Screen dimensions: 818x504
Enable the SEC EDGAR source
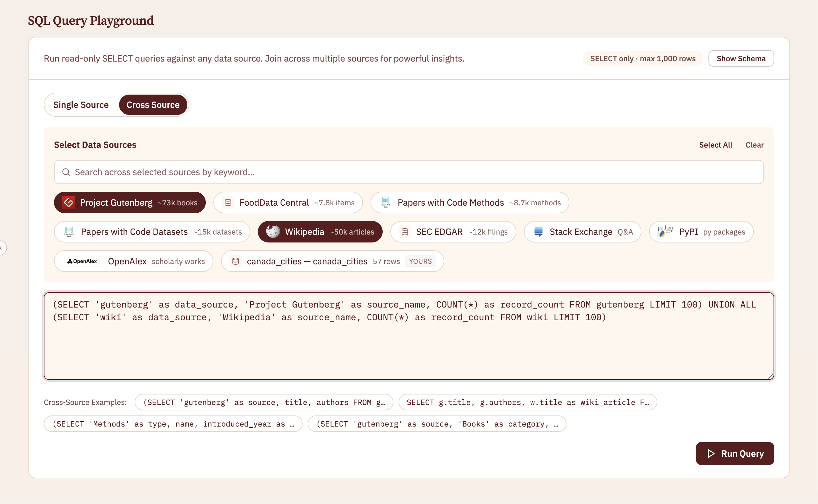coord(453,232)
